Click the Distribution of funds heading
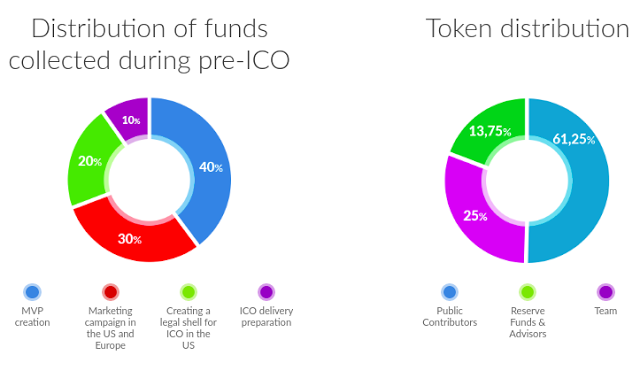The image size is (640, 386). [149, 44]
